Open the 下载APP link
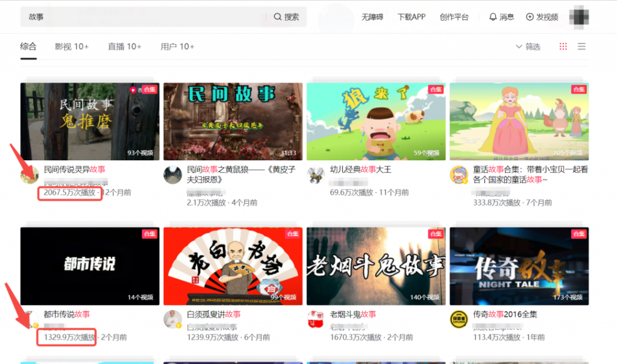 (x=411, y=17)
